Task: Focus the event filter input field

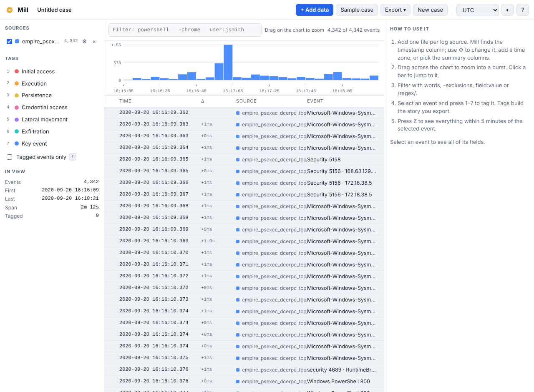Action: [185, 30]
